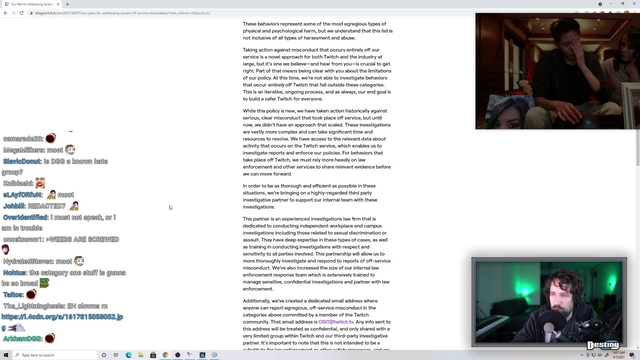This screenshot has height=360, width=640.
Task: Open Microsoft Store from taskbar
Action: point(153,355)
